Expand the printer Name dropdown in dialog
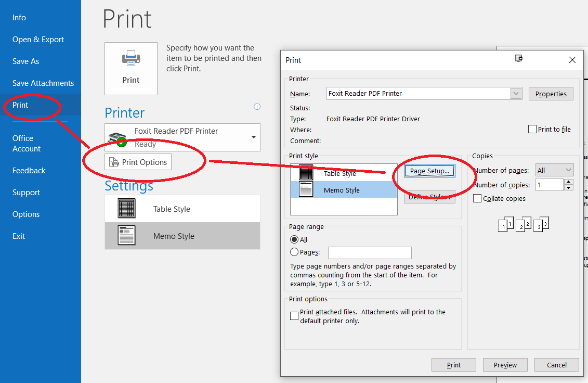 coord(516,94)
